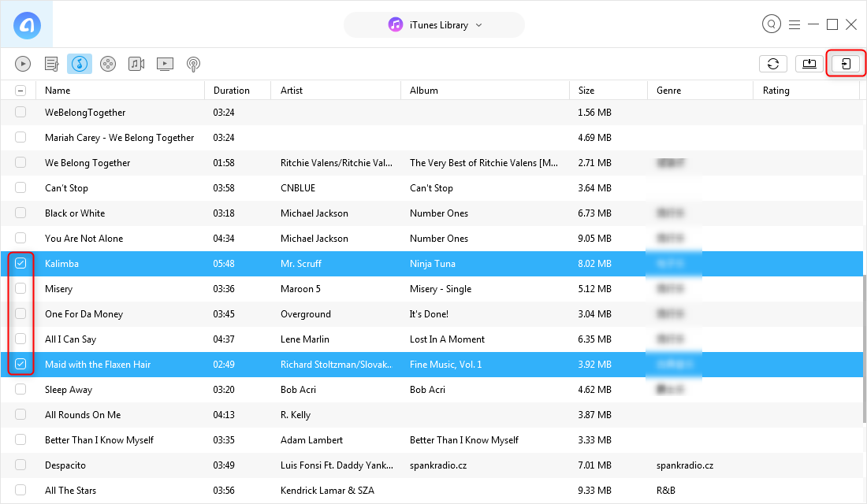867x504 pixels.
Task: Select the We Belong Together Ritchie Valens row
Action: point(432,162)
